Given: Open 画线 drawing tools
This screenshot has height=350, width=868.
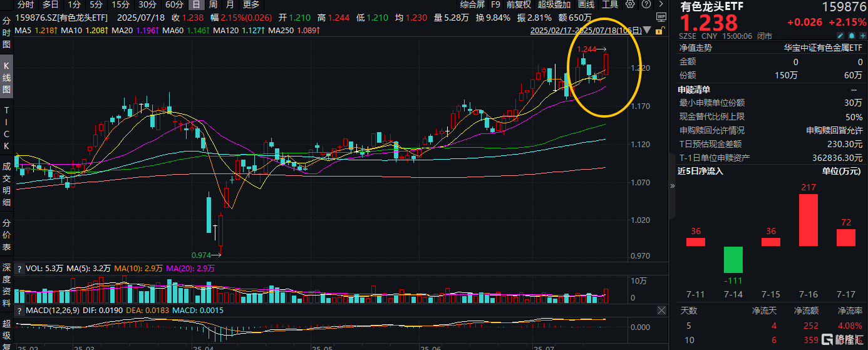Looking at the screenshot, I should pyautogui.click(x=586, y=4).
